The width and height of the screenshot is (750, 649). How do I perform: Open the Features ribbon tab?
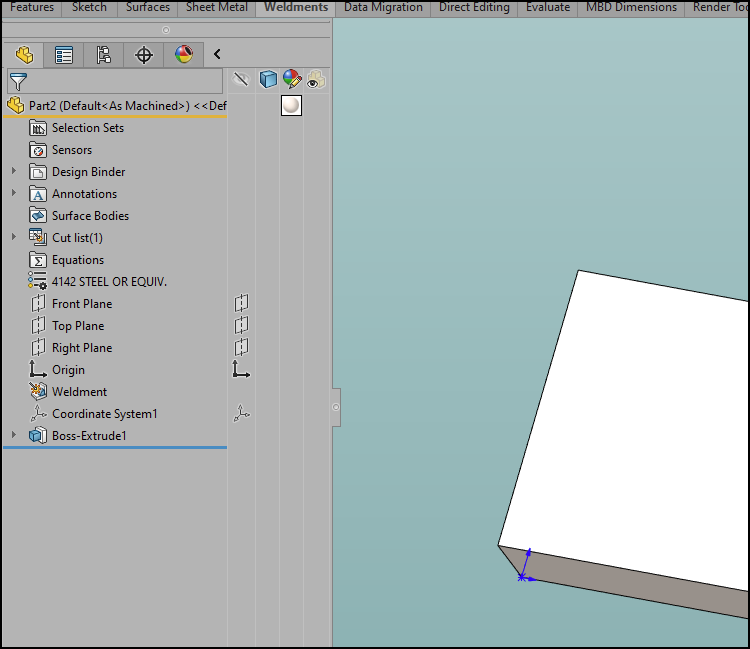click(x=32, y=8)
